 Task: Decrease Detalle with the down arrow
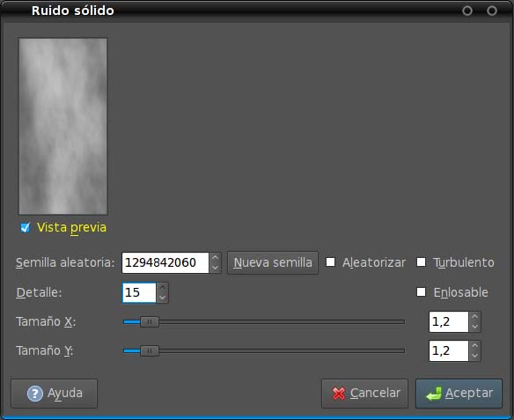162,298
